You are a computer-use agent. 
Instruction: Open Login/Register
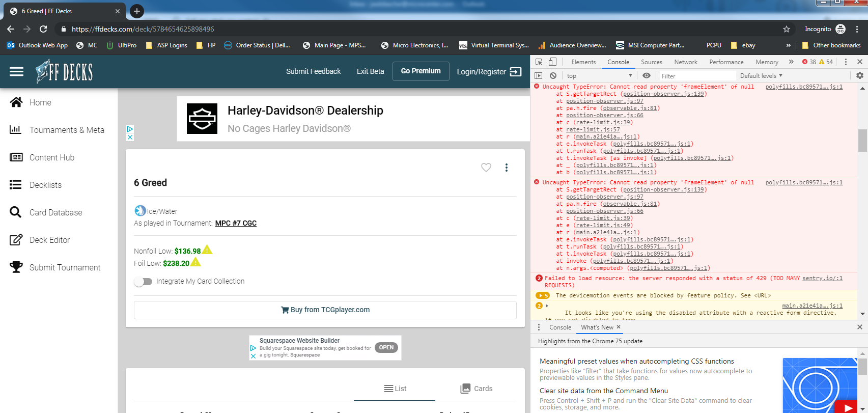pyautogui.click(x=489, y=72)
